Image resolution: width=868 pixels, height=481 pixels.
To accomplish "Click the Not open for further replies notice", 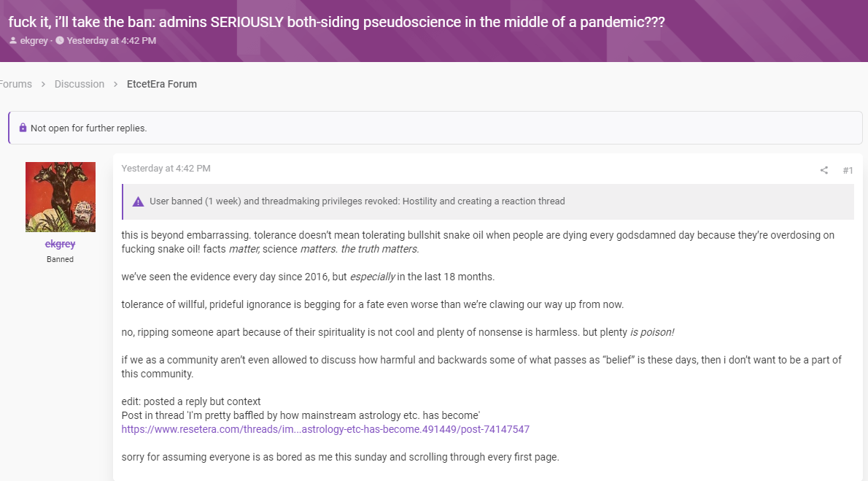I will pos(435,128).
